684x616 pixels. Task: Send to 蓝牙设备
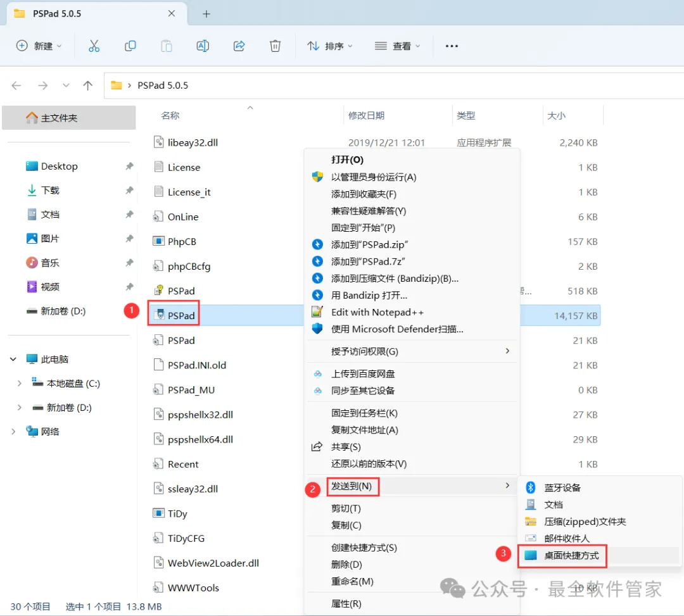[562, 487]
